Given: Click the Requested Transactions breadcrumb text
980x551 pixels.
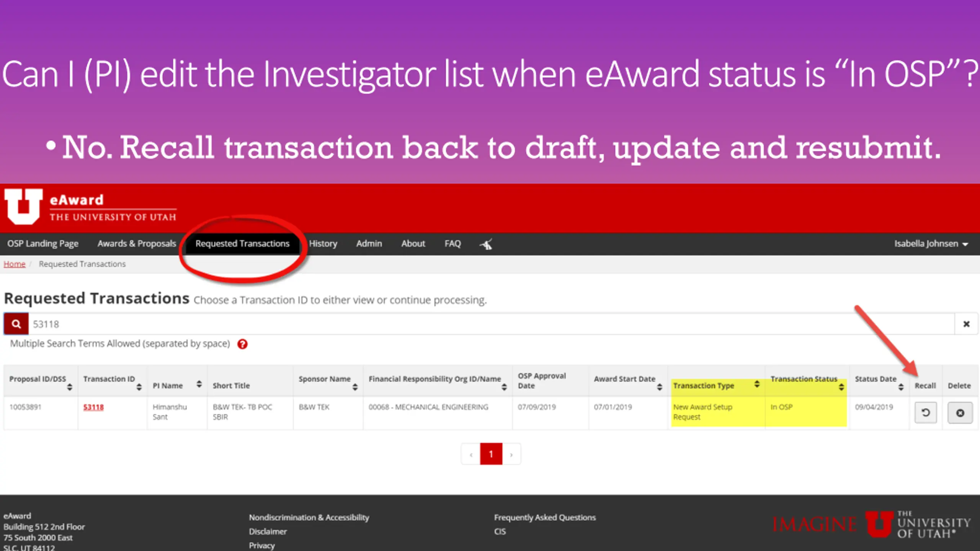Looking at the screenshot, I should pyautogui.click(x=82, y=264).
